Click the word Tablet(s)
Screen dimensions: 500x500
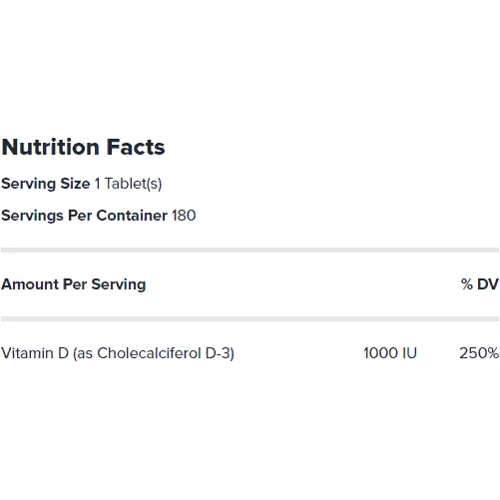[133, 184]
